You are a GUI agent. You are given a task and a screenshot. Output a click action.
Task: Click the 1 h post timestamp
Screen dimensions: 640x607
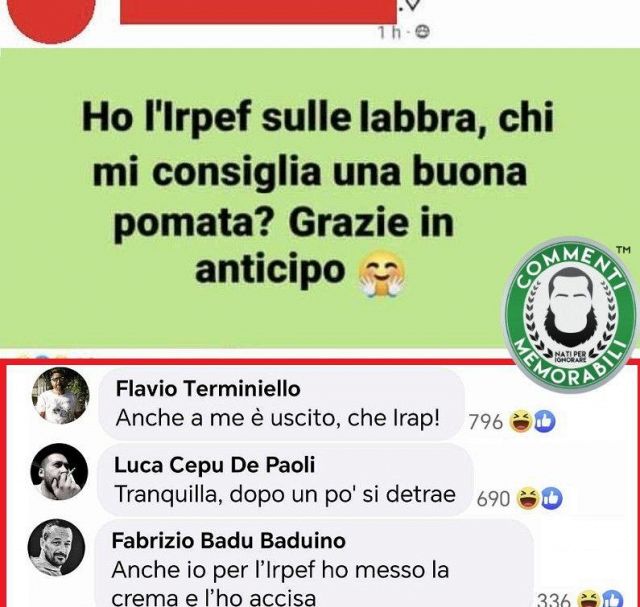[389, 32]
